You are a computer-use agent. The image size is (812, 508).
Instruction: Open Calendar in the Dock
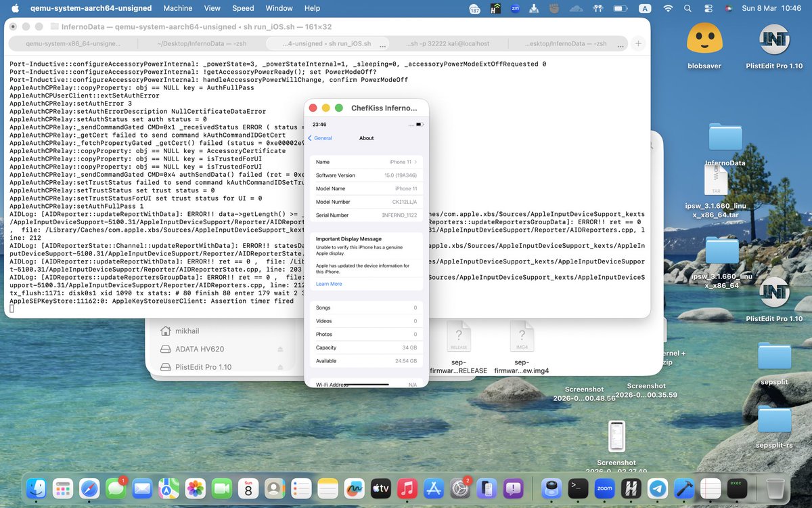click(248, 488)
